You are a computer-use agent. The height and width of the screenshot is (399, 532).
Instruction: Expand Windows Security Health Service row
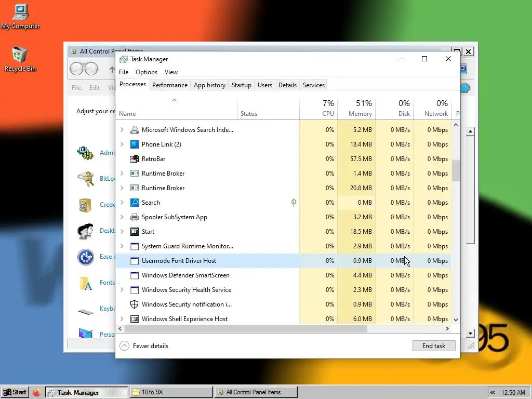point(122,290)
